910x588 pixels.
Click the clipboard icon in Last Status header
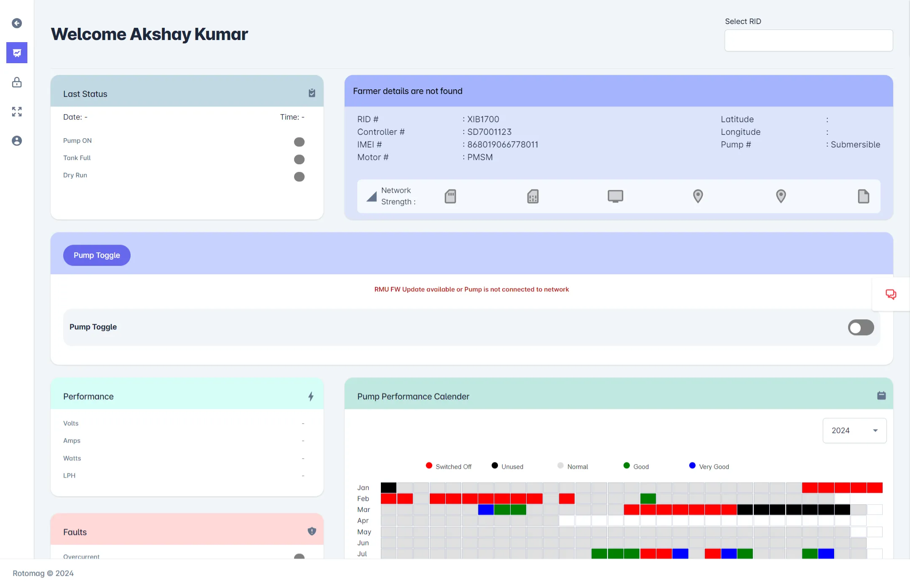tap(312, 93)
